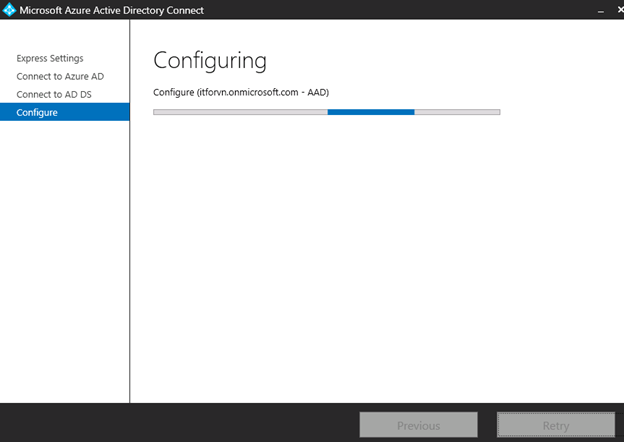Minimize the Azure AD Connect window
The image size is (624, 442).
pos(601,10)
